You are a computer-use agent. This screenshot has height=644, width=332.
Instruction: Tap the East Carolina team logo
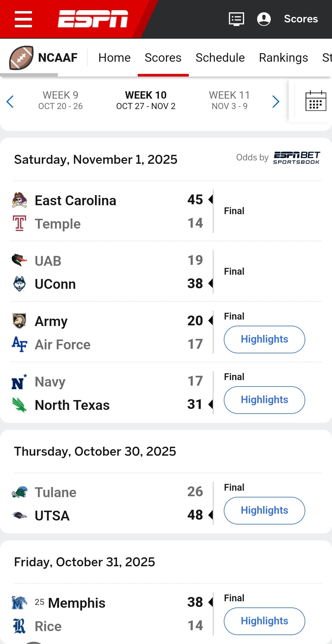(x=19, y=200)
